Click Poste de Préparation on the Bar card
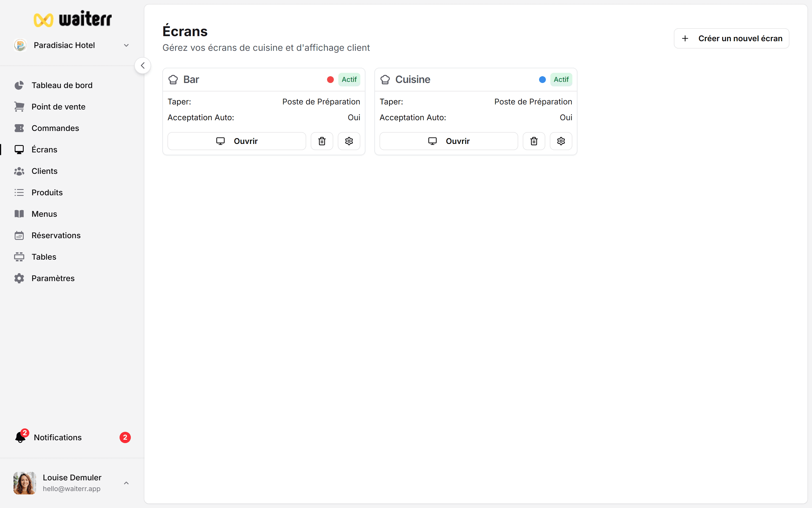This screenshot has height=508, width=812. [x=321, y=102]
